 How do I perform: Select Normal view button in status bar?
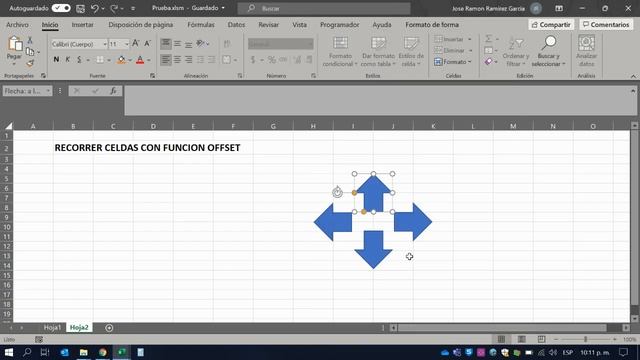point(502,339)
